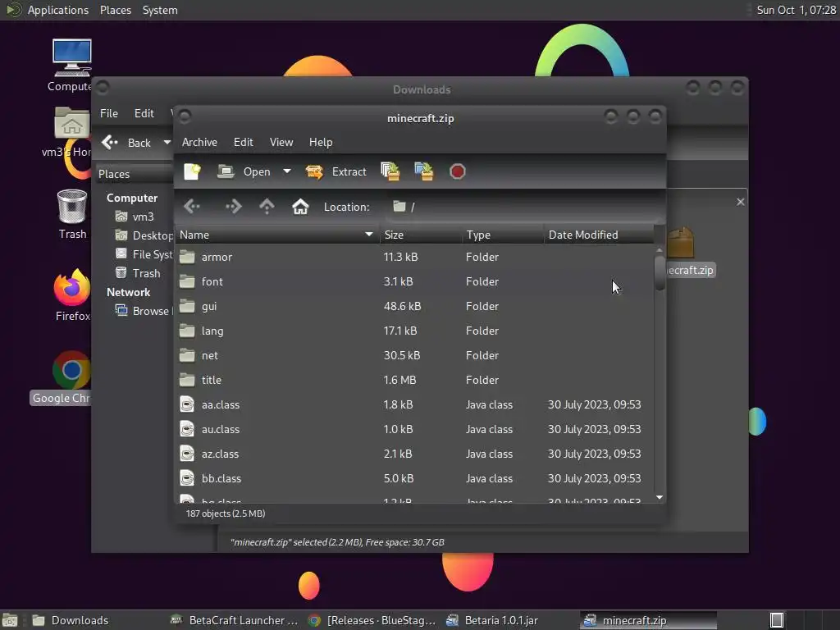840x630 pixels.
Task: Expand the Open recent dropdown arrow
Action: pyautogui.click(x=287, y=171)
